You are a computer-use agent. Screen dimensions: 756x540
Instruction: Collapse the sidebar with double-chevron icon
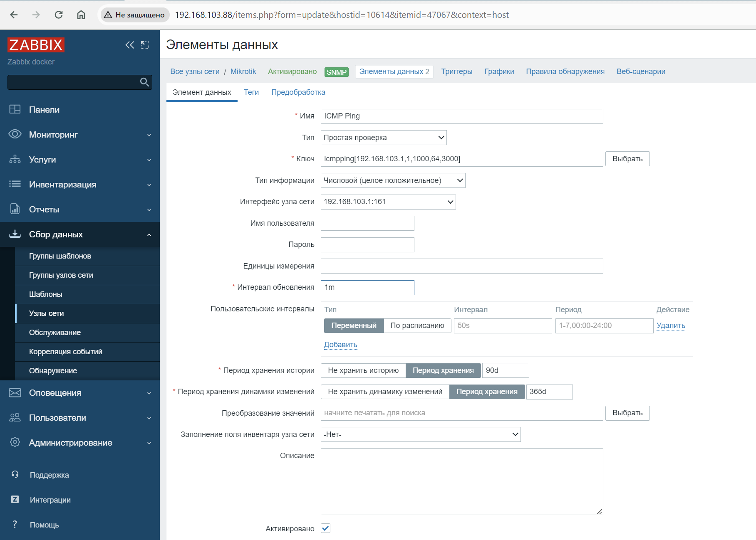point(130,45)
